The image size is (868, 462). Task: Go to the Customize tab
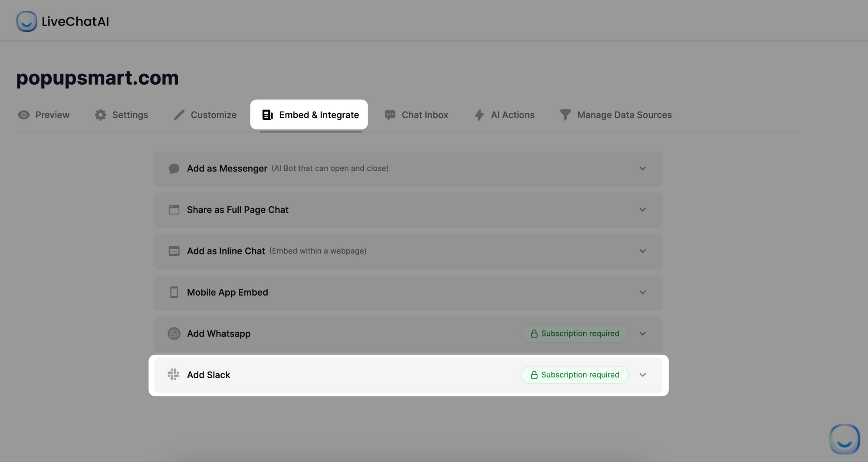(205, 115)
